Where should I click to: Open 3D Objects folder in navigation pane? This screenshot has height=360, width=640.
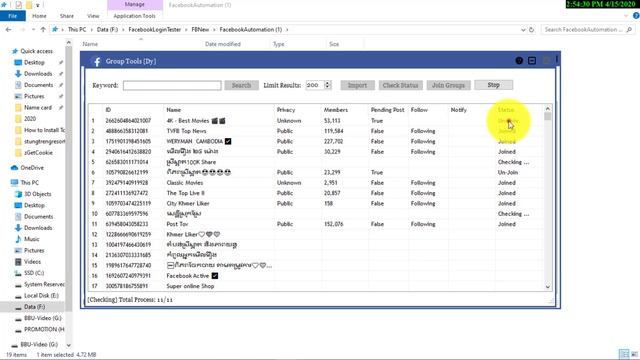(38, 194)
